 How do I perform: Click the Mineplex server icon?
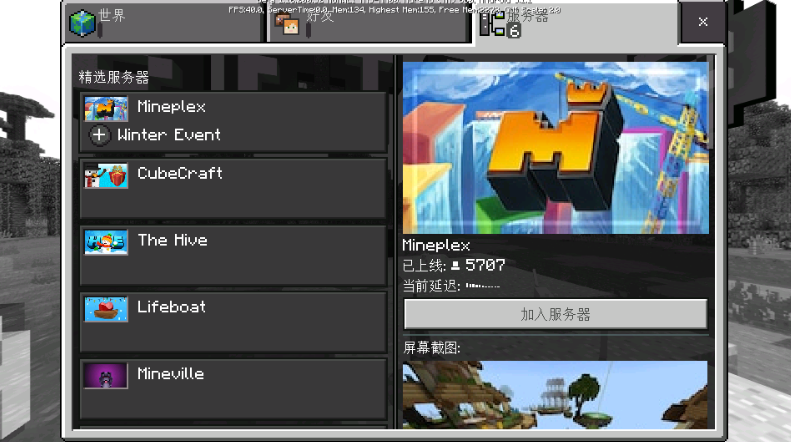[106, 108]
